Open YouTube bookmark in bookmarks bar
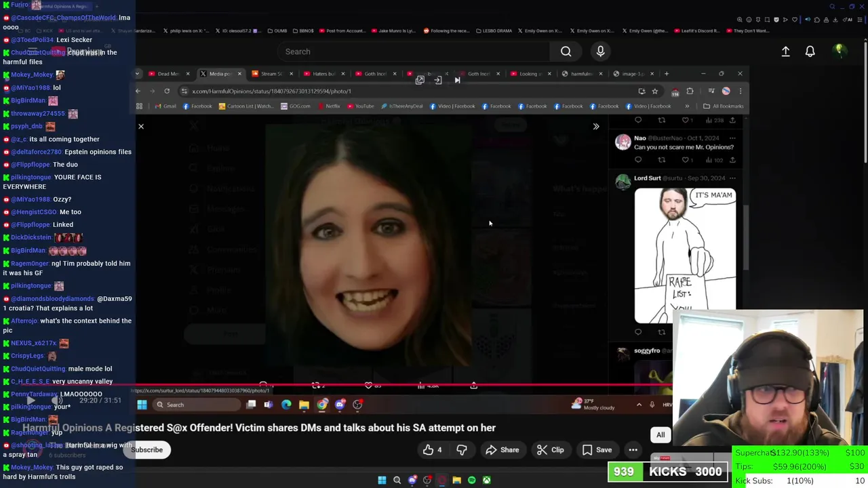This screenshot has height=488, width=868. coord(360,106)
